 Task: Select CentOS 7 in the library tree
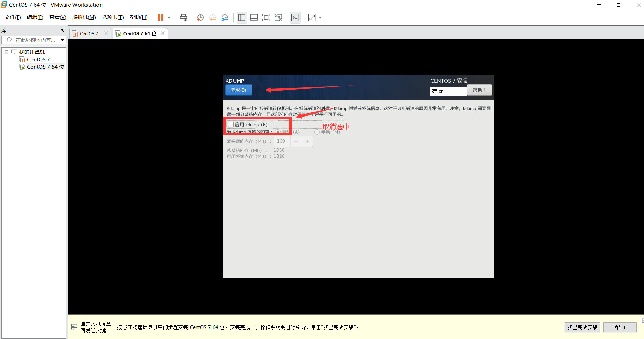tap(38, 60)
